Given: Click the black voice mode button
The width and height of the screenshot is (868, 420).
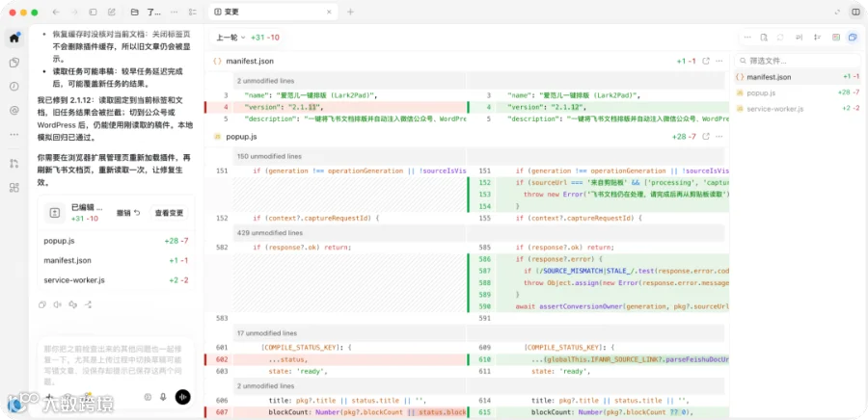Looking at the screenshot, I should click(x=182, y=397).
